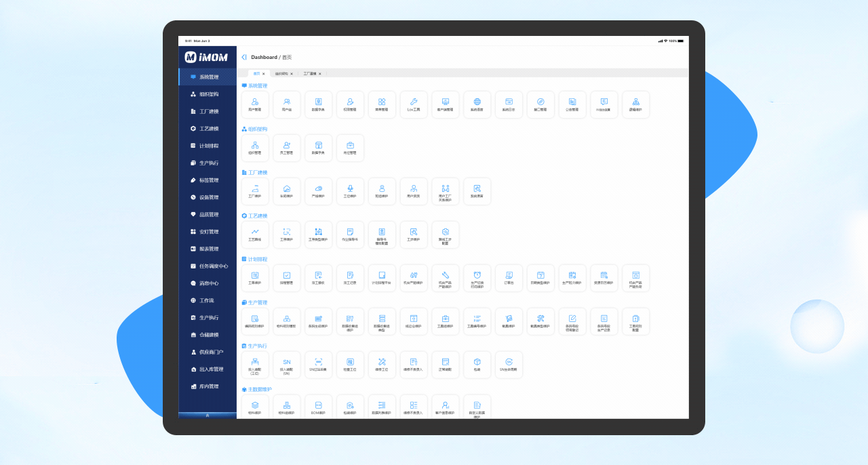Collapse the sidebar with the header arrow icon
Screen dimensions: 868x465
pyautogui.click(x=244, y=57)
